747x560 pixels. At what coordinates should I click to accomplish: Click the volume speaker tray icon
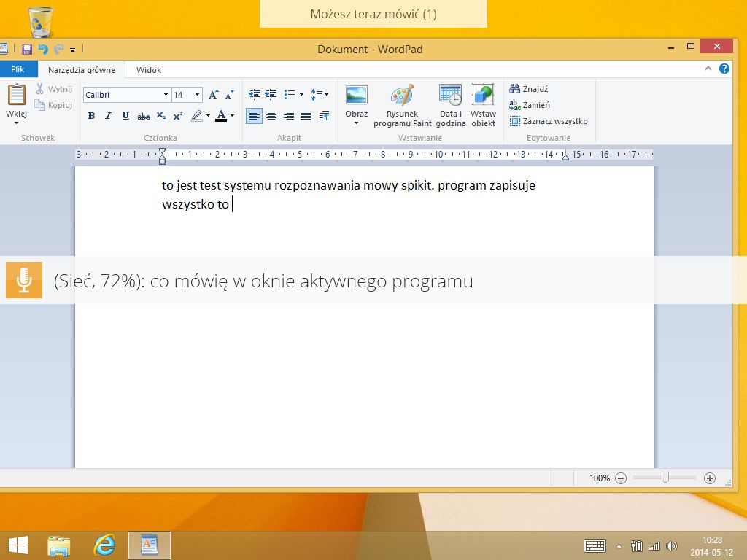coord(672,546)
